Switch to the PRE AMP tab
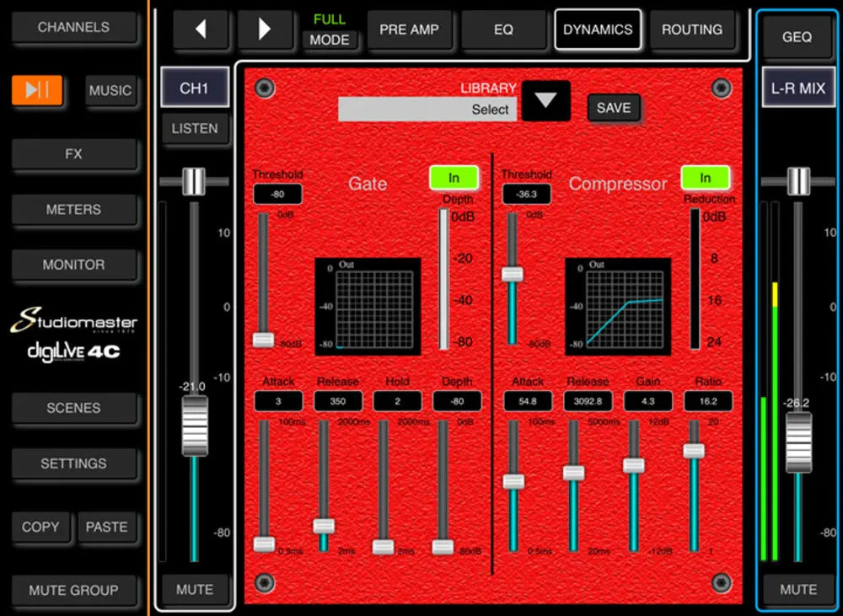 tap(411, 29)
